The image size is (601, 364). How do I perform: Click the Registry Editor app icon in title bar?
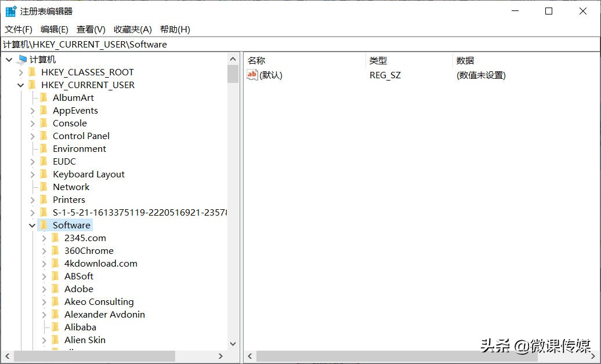(11, 11)
